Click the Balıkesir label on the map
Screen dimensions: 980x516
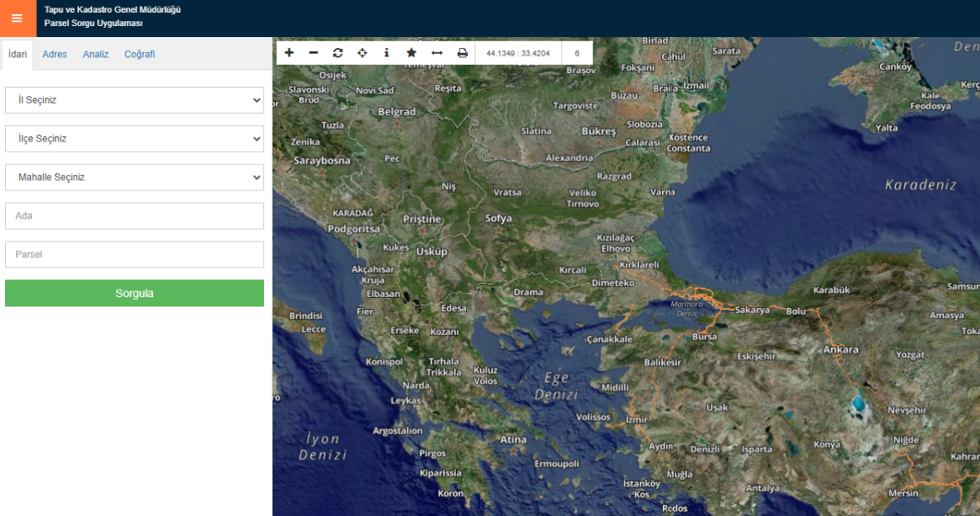pyautogui.click(x=663, y=362)
